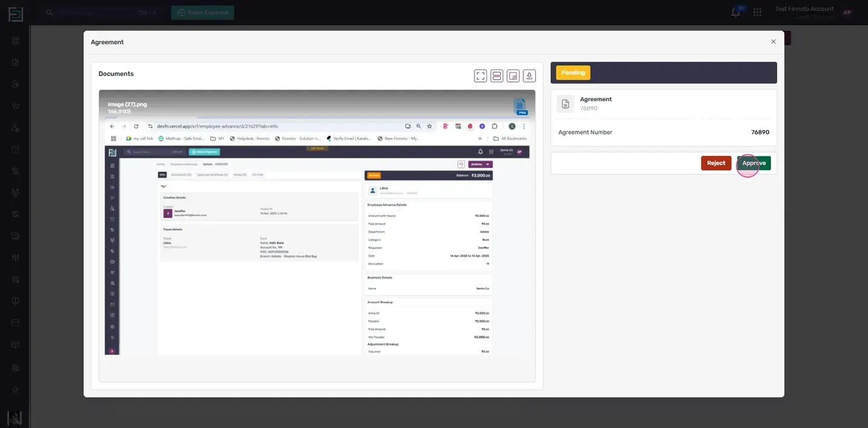Open the apps grid menu
Image resolution: width=868 pixels, height=428 pixels.
coord(757,12)
